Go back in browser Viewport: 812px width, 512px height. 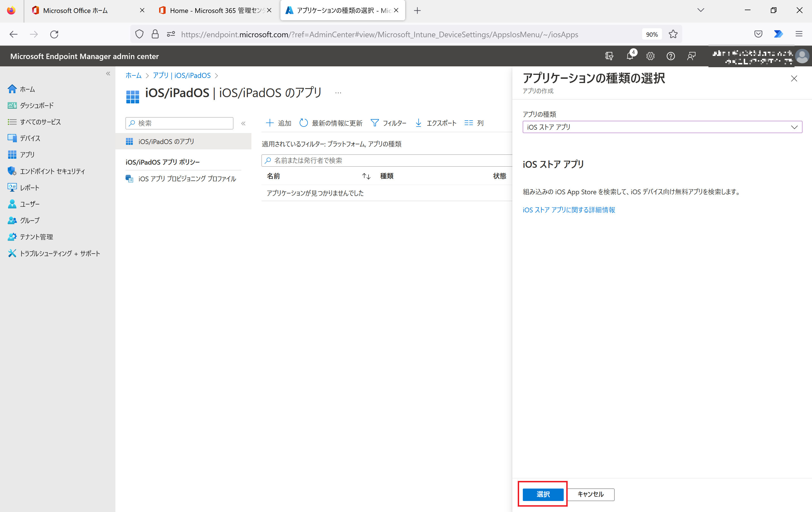tap(14, 34)
